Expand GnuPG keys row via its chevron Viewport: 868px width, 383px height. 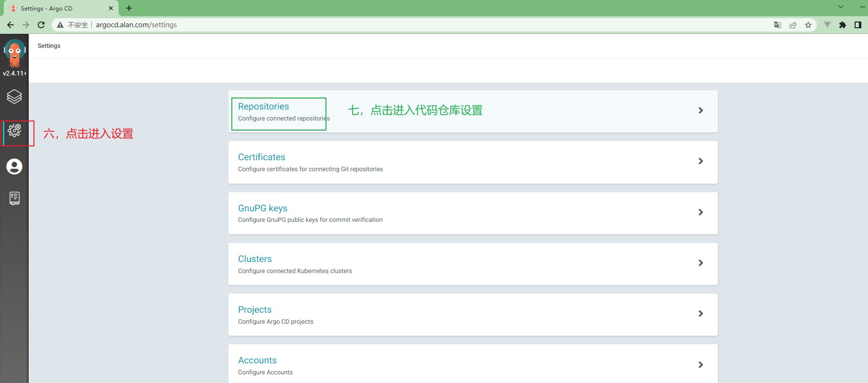[701, 212]
